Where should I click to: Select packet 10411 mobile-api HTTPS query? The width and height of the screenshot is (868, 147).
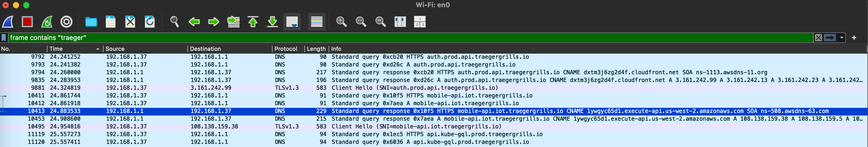pos(434,96)
